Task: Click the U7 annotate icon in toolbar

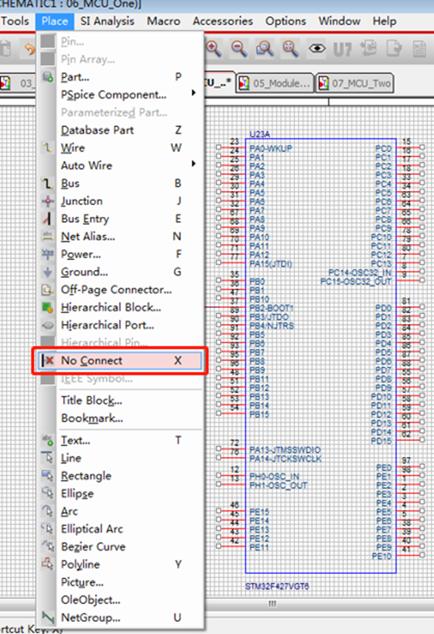Action: [x=343, y=49]
